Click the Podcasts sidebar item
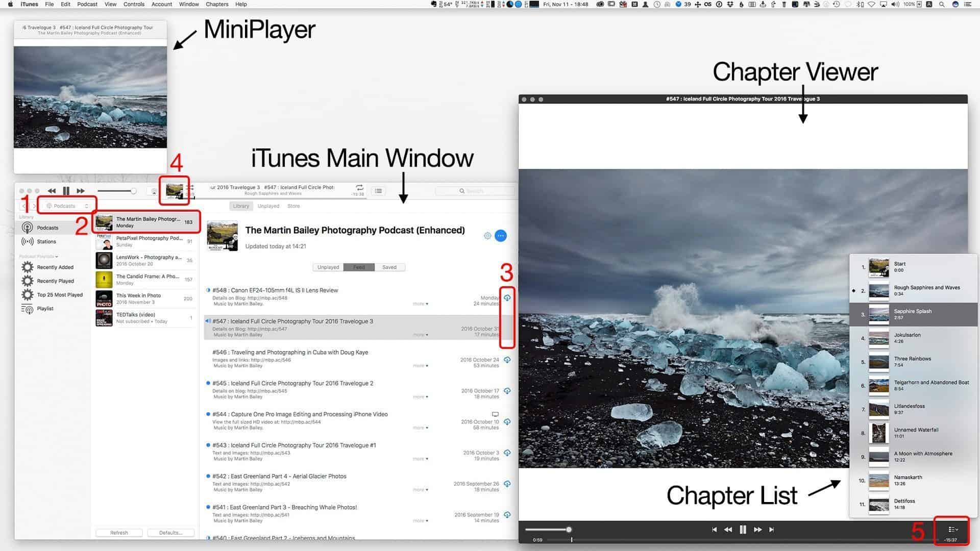The width and height of the screenshot is (980, 551). click(x=47, y=228)
